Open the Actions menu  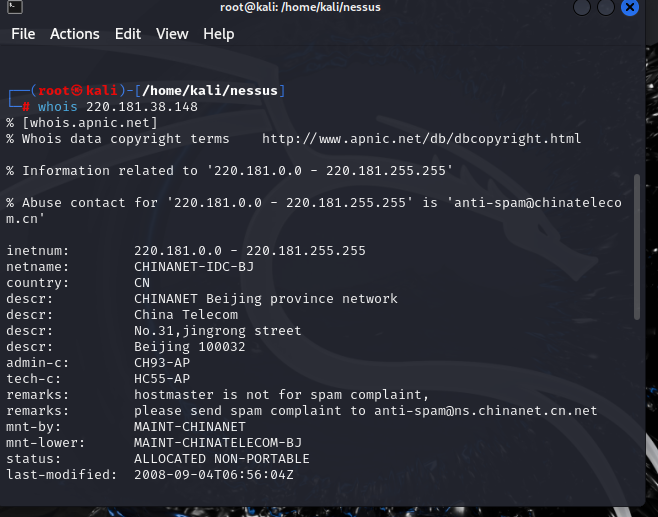[x=75, y=33]
